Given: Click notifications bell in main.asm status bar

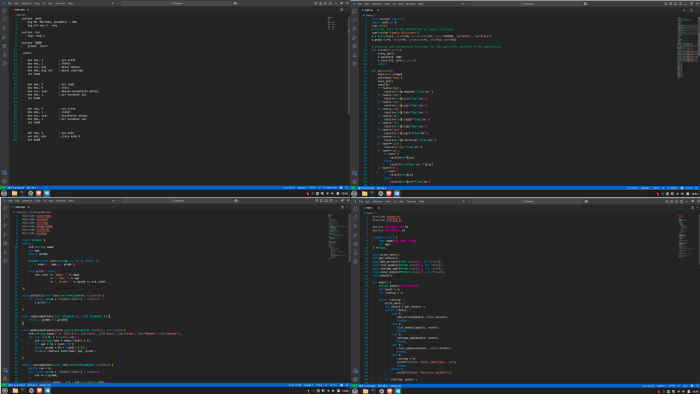Looking at the screenshot, I should click(346, 187).
